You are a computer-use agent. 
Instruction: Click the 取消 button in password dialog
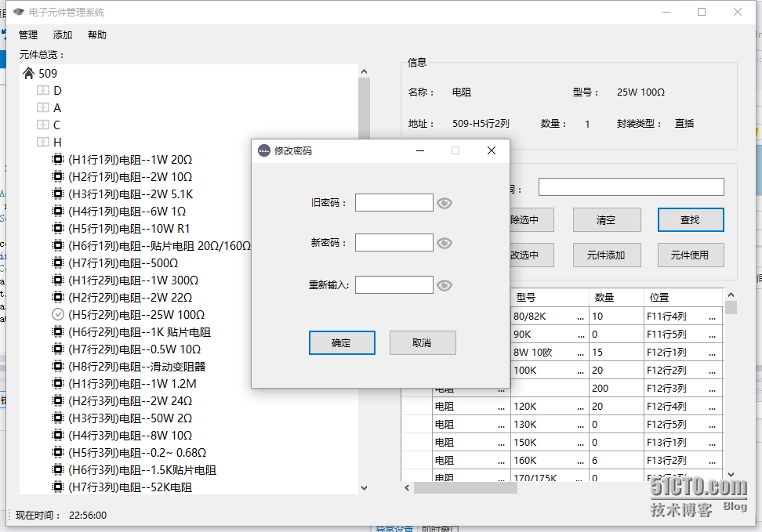pyautogui.click(x=423, y=343)
